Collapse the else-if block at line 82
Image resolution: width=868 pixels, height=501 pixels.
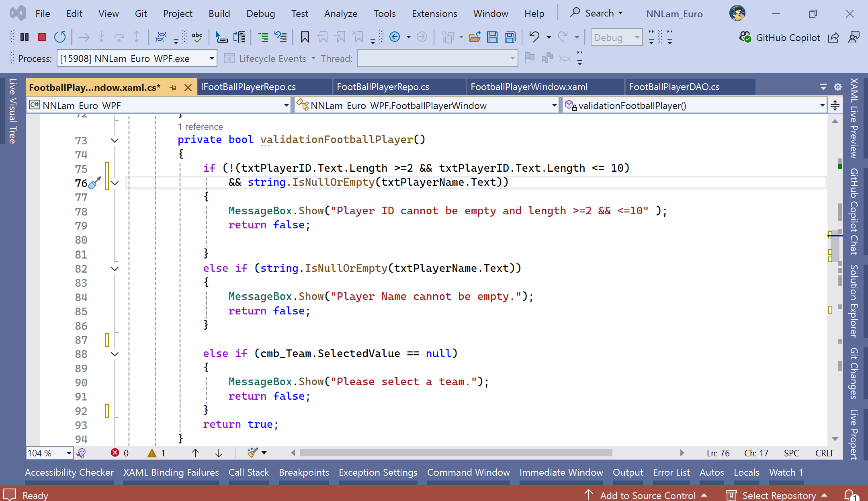(115, 269)
